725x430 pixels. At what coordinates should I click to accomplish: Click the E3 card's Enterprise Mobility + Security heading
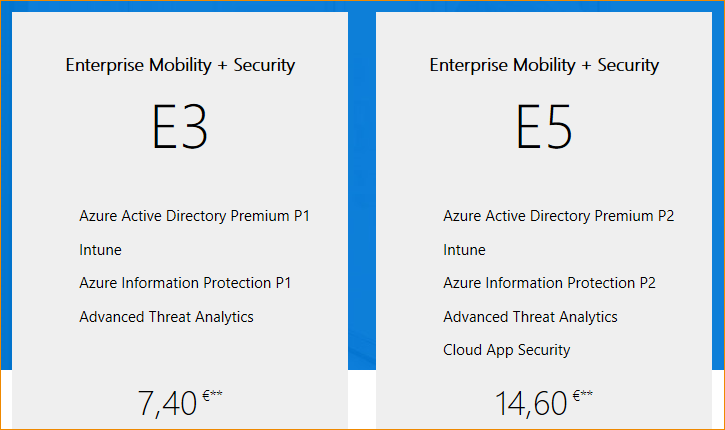click(x=180, y=65)
